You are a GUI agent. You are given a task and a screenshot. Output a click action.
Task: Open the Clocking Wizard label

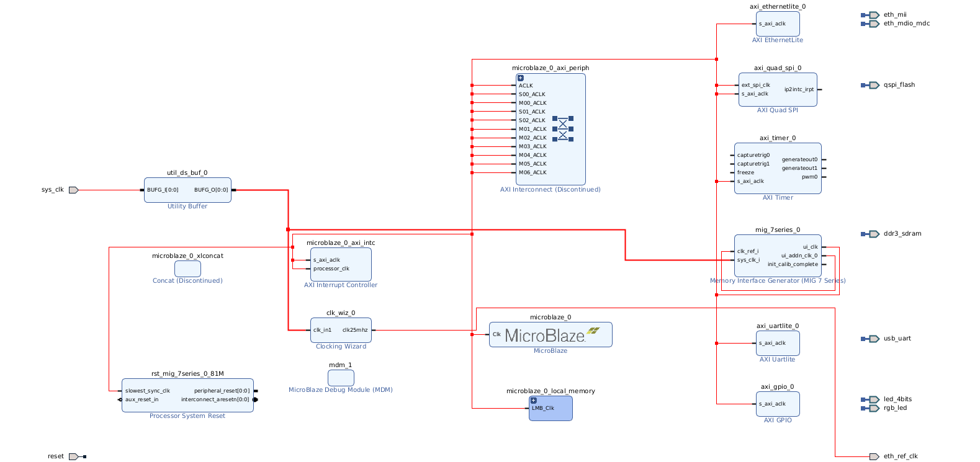tap(341, 347)
